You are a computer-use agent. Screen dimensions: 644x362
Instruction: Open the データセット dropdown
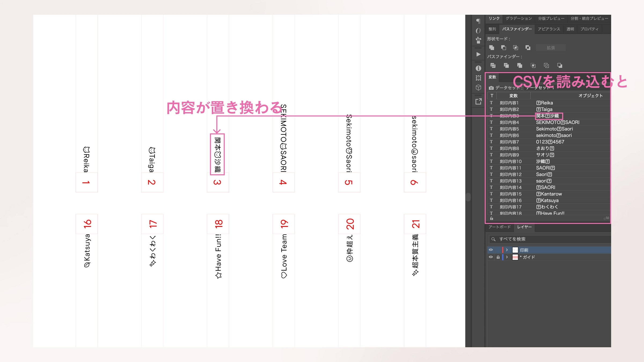539,88
